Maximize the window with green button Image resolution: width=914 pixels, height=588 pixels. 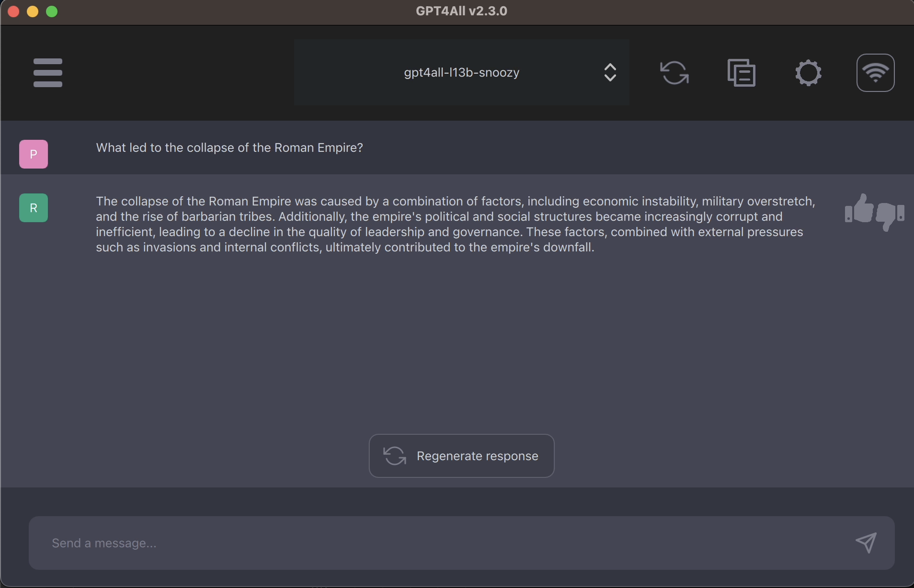tap(52, 11)
